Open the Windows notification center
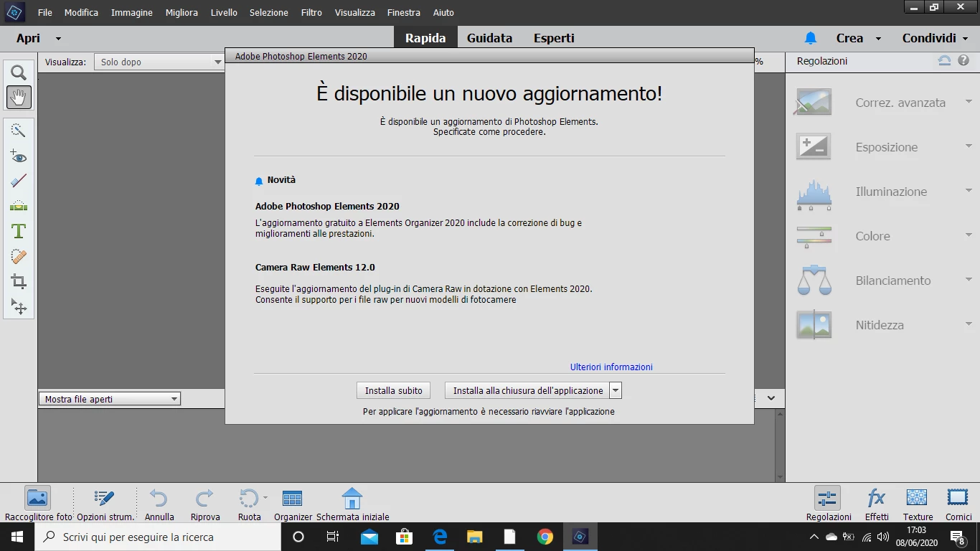The image size is (980, 551). point(958,537)
